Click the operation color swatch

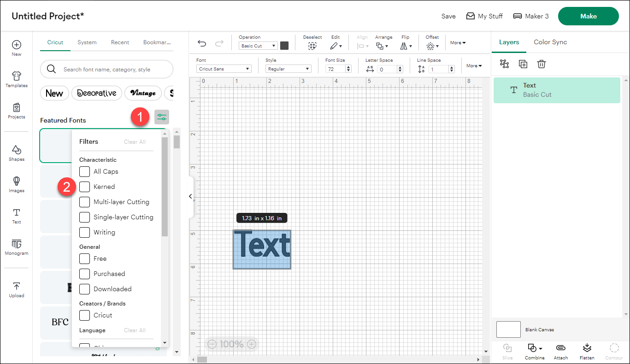tap(284, 46)
